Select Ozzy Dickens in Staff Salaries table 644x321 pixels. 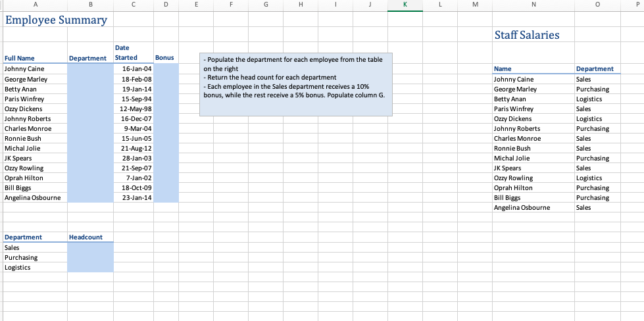(533, 118)
